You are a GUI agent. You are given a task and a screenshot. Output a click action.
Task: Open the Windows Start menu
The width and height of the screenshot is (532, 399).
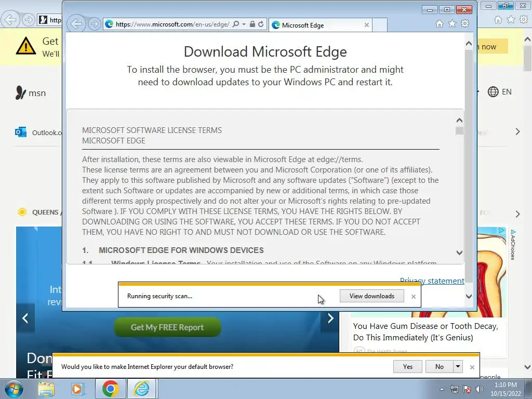tap(14, 389)
